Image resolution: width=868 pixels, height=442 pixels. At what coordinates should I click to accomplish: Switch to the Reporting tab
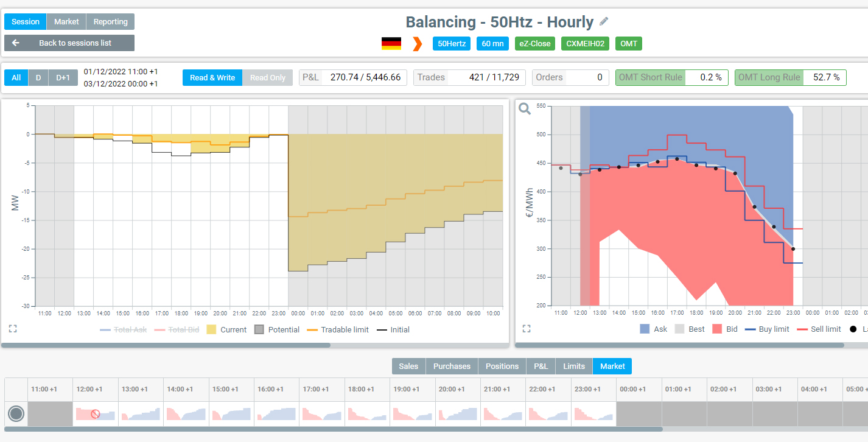[x=110, y=21]
